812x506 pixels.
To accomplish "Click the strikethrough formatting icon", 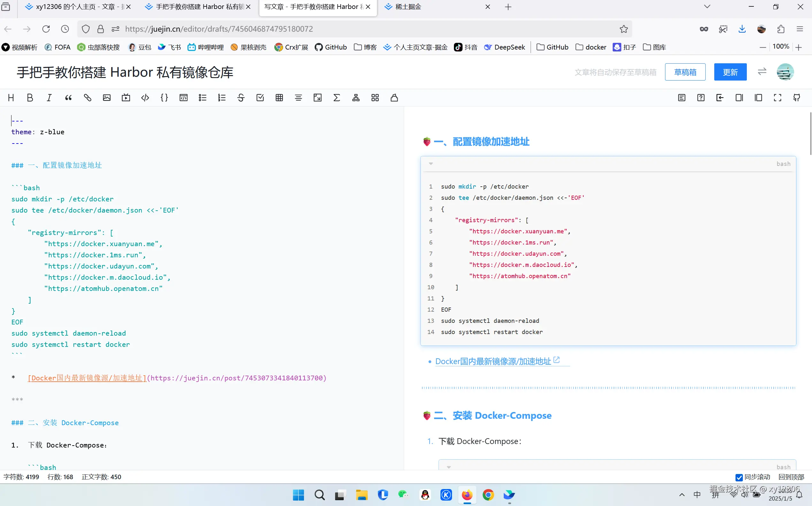I will click(241, 98).
